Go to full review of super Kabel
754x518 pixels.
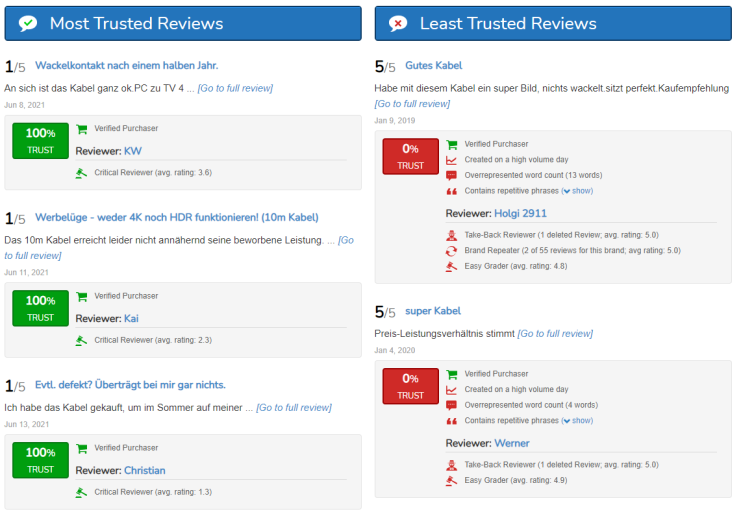click(555, 334)
